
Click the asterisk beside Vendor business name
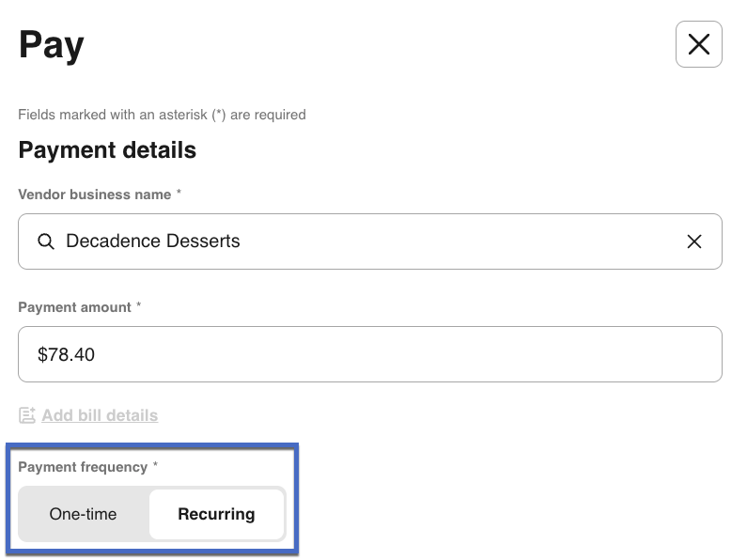pyautogui.click(x=179, y=194)
